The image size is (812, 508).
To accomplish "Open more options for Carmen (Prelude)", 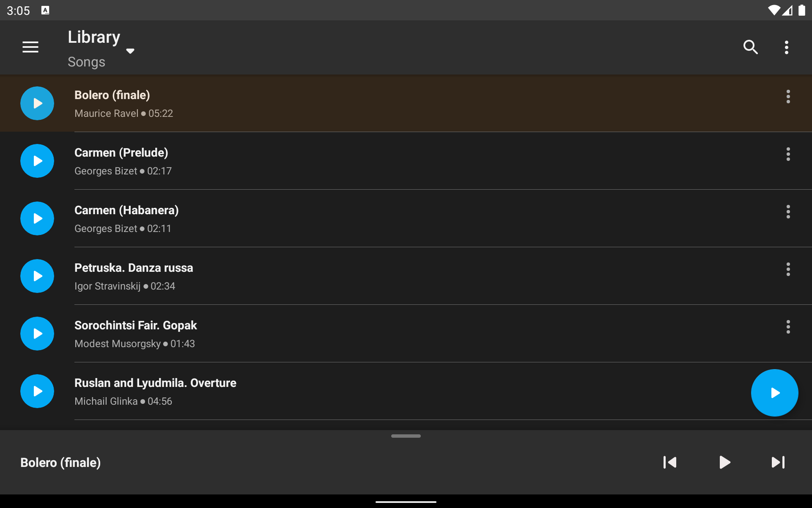I will 788,154.
